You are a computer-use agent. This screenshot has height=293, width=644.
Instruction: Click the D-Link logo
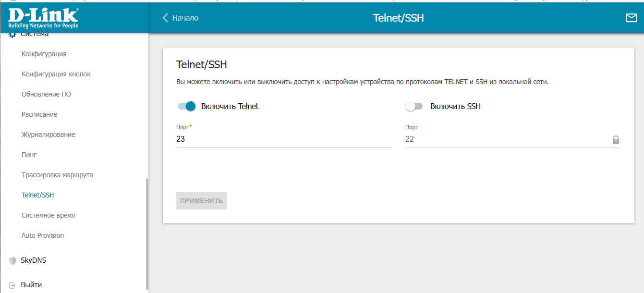click(x=43, y=17)
